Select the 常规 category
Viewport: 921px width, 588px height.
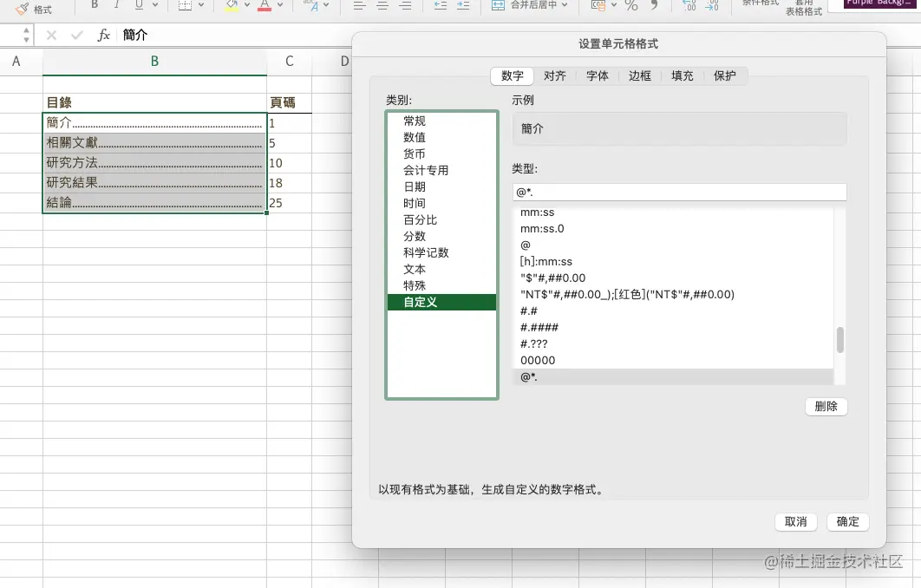tap(441, 121)
